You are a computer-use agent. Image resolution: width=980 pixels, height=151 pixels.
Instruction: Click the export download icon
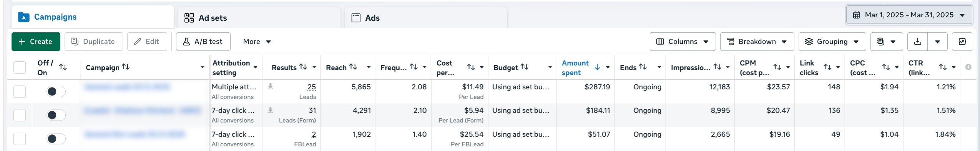click(x=917, y=42)
